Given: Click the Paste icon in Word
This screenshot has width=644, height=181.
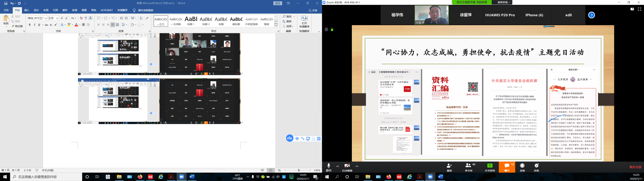Looking at the screenshot, I should tap(6, 19).
